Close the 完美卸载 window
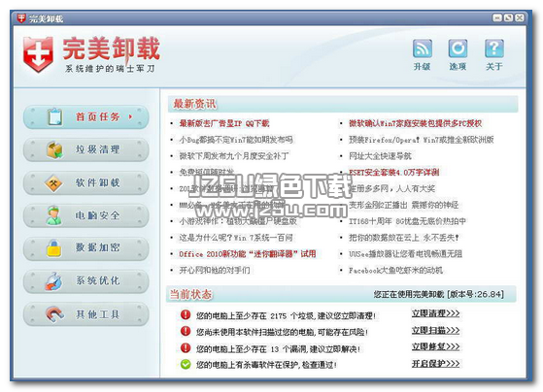Viewport: 543px width, 392px height. [x=520, y=17]
